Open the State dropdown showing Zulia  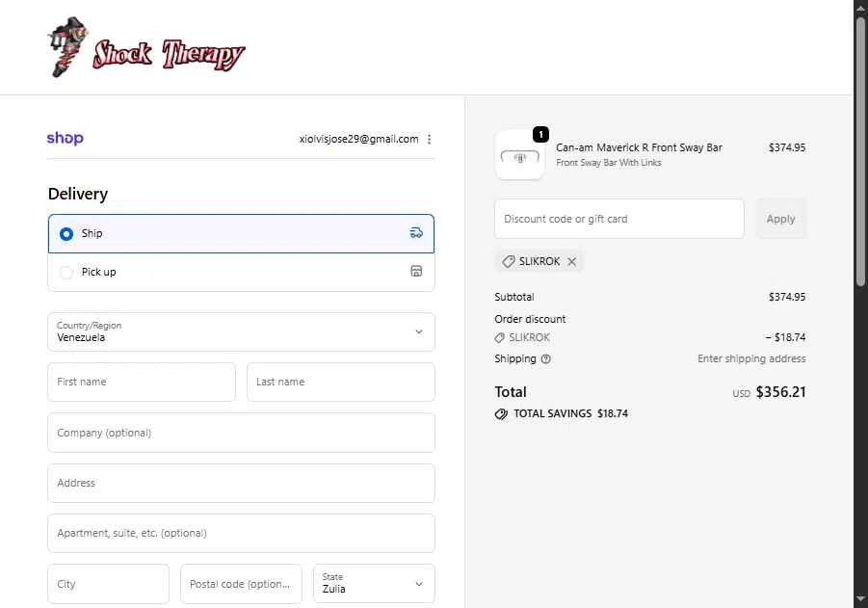click(374, 583)
